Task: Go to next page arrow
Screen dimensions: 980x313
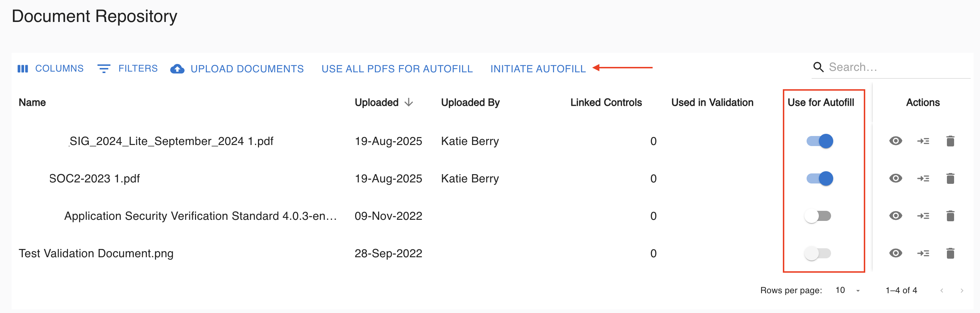Action: click(962, 291)
